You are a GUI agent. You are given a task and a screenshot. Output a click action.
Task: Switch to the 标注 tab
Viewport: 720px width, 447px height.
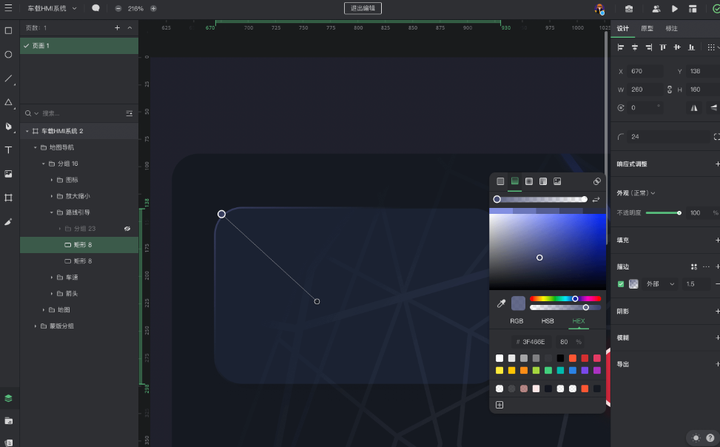[671, 28]
